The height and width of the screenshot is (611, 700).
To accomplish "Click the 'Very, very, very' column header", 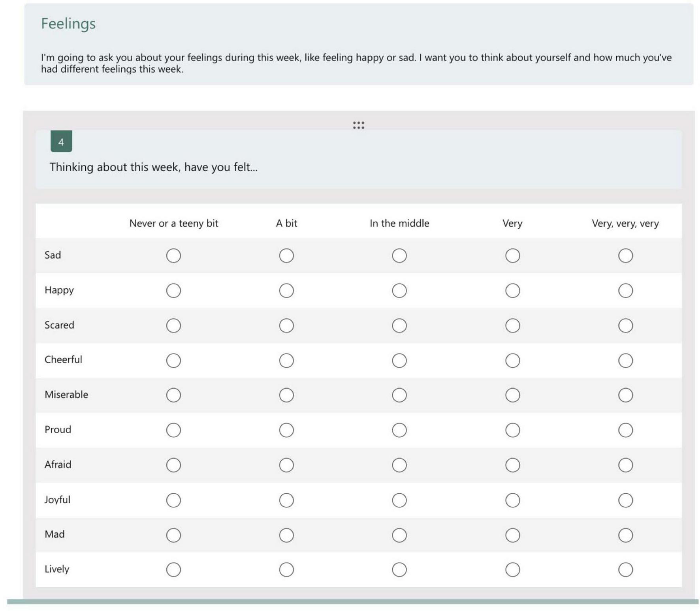I will [x=625, y=224].
